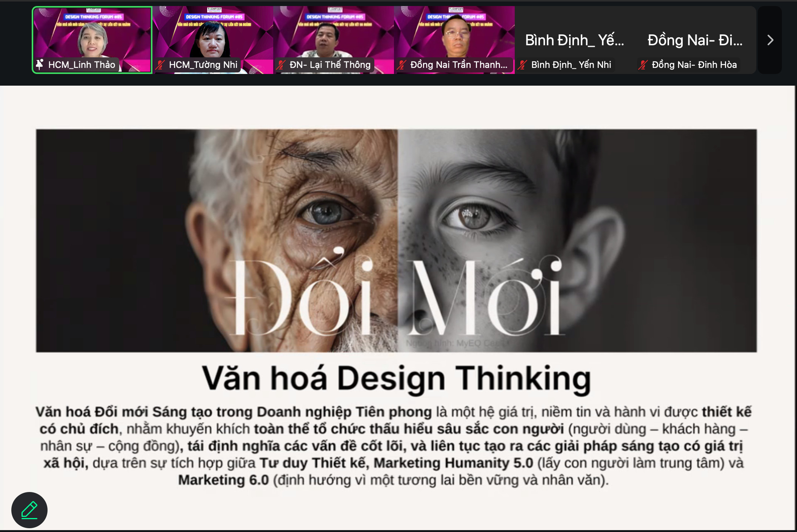Select ĐN- Lại Thế Thông video thumbnail
This screenshot has height=532, width=797.
click(x=334, y=40)
